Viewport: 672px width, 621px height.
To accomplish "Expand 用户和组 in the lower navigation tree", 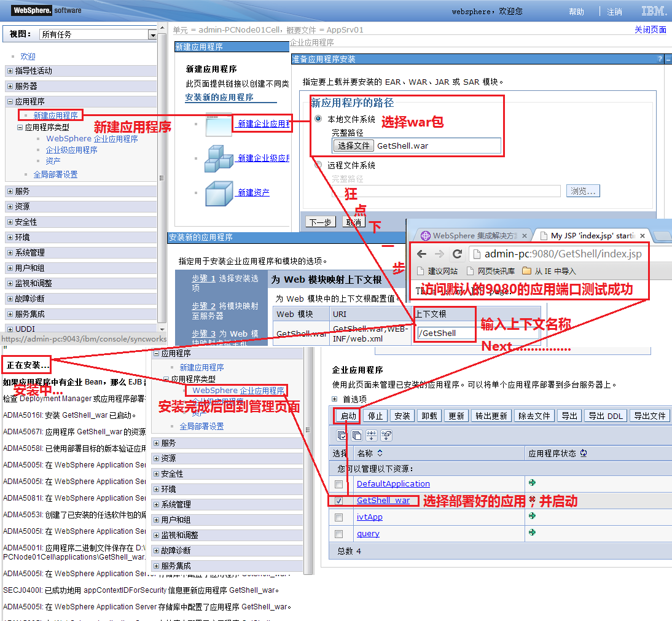I will click(156, 520).
